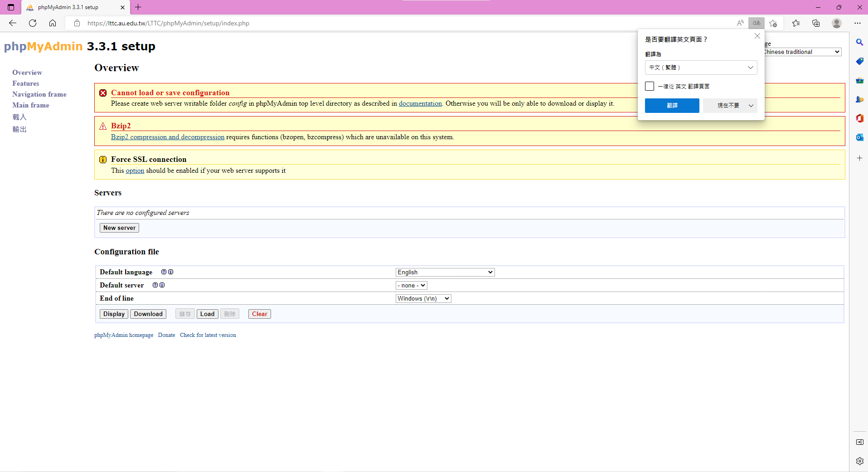
Task: Close the phpMyAdmin setup tab
Action: tap(122, 7)
